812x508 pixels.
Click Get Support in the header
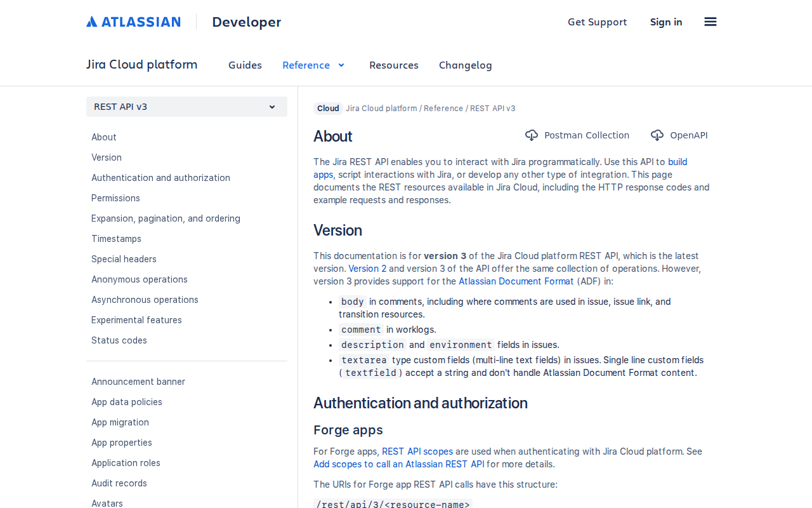coord(597,22)
